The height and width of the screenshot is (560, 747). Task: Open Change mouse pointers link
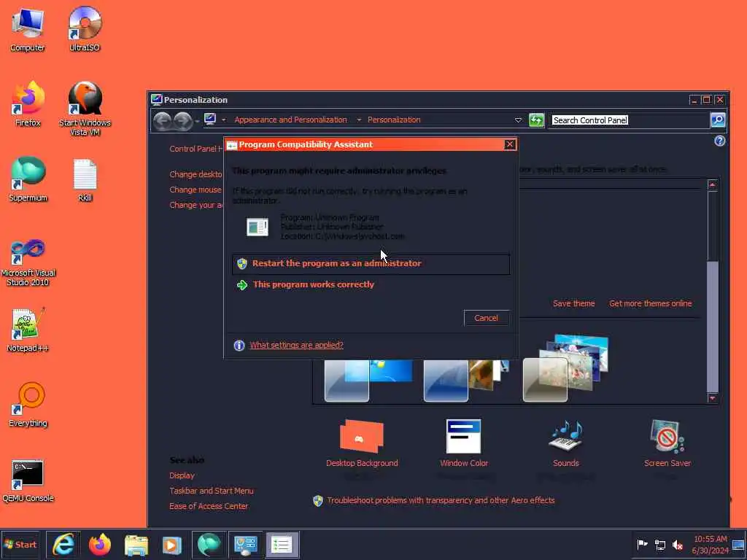pos(196,190)
